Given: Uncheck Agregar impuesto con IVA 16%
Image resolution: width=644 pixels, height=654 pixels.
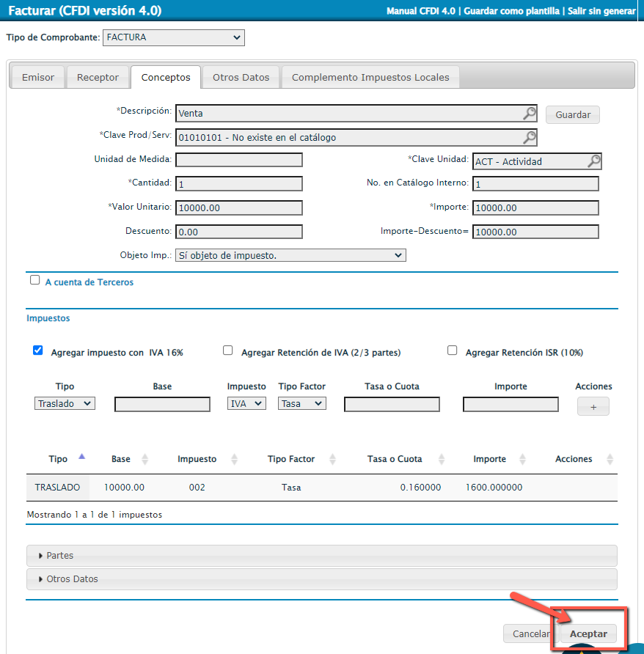Looking at the screenshot, I should [38, 350].
